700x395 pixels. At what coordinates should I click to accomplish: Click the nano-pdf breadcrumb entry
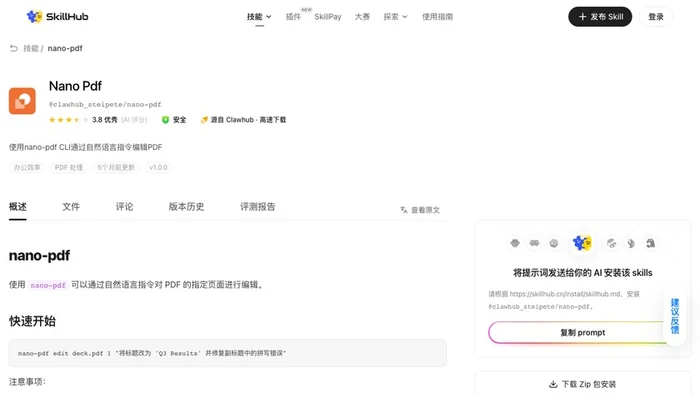pos(65,48)
